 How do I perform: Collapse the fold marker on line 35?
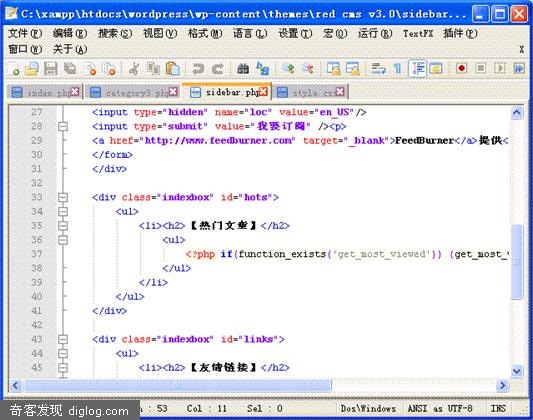click(63, 226)
